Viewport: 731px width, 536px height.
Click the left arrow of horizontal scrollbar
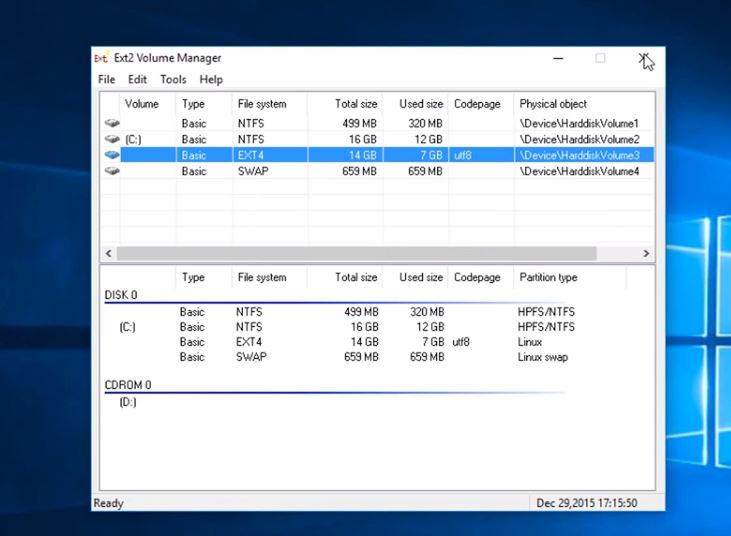coord(109,253)
